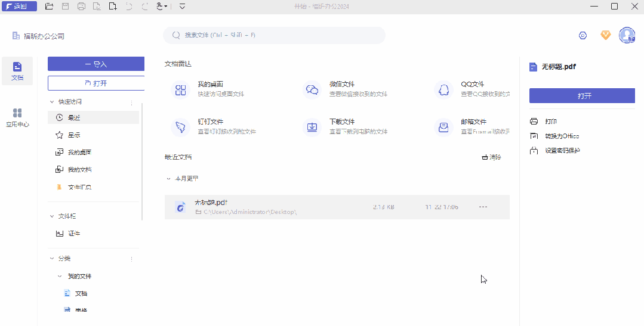Click Convert to Office (转换为Office) link
The width and height of the screenshot is (644, 326).
[562, 136]
